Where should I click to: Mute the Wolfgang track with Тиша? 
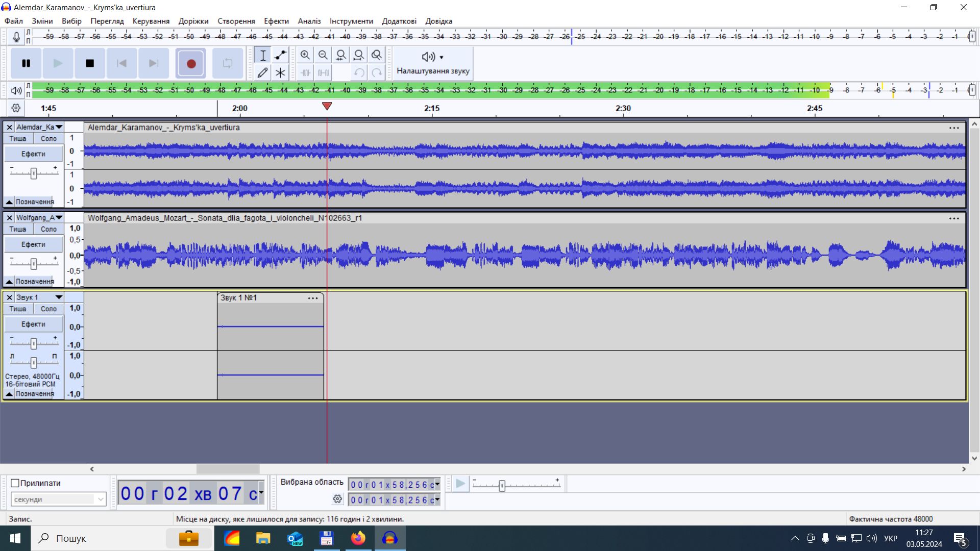18,229
